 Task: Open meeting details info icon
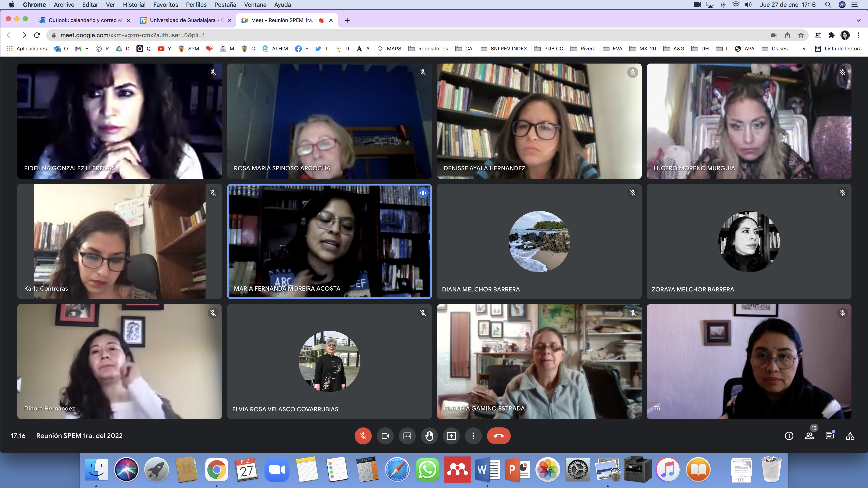click(x=789, y=436)
